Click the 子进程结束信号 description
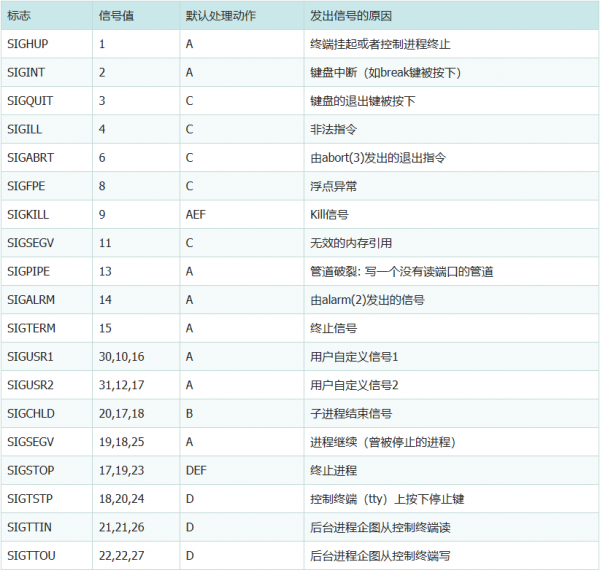Viewport: 600px width, 570px height. pyautogui.click(x=351, y=413)
